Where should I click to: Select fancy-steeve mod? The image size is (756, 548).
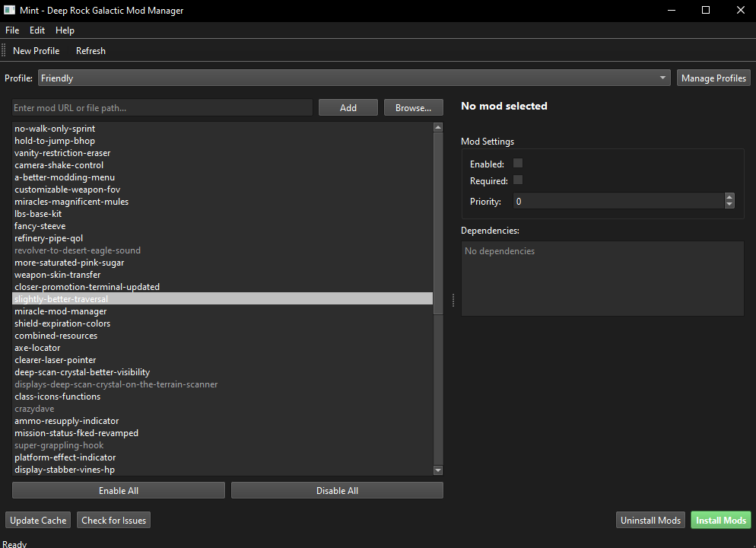(x=222, y=226)
